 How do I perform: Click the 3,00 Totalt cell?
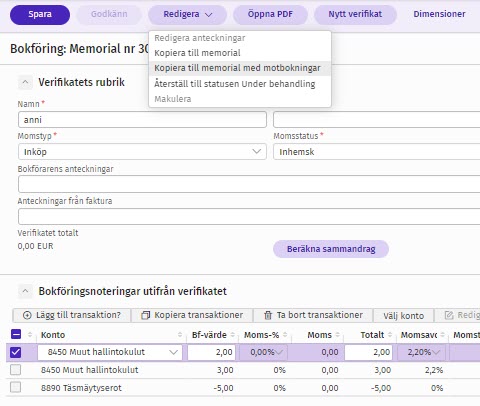(x=383, y=370)
